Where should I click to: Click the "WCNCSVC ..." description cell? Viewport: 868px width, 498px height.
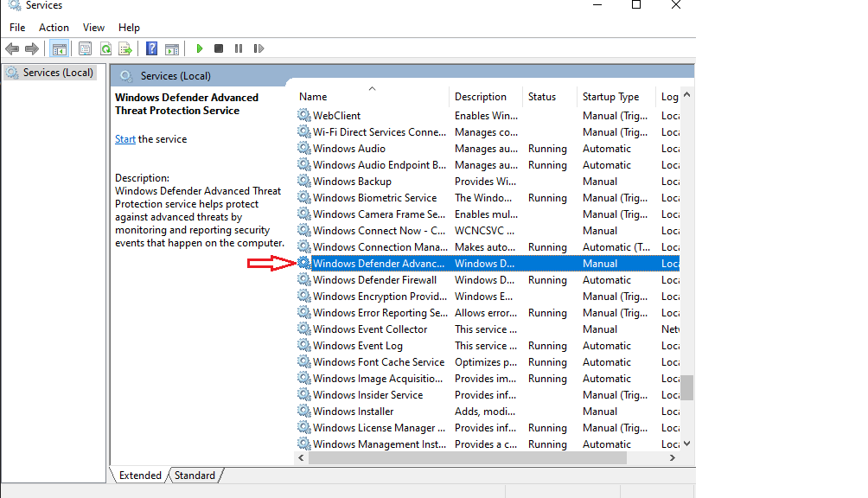click(x=484, y=230)
